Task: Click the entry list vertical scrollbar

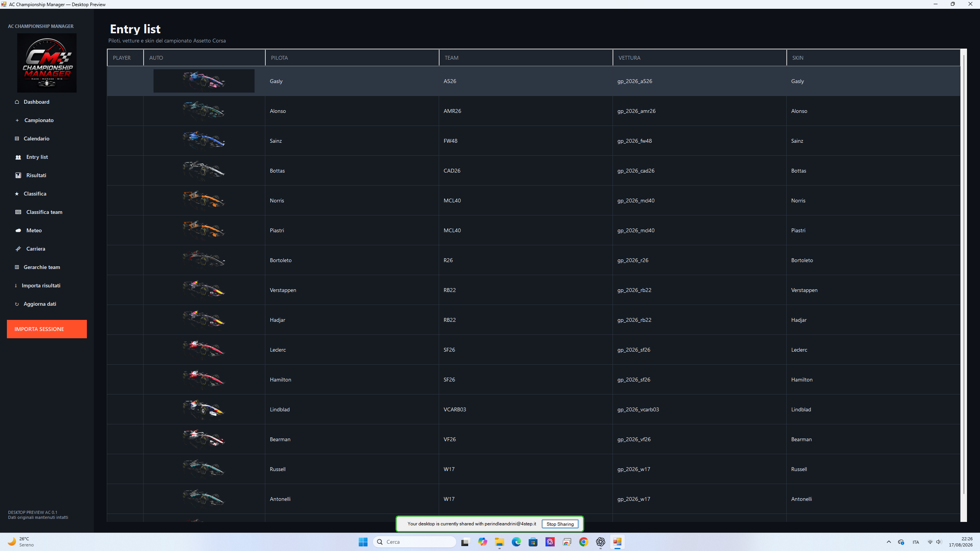Action: coord(964,274)
